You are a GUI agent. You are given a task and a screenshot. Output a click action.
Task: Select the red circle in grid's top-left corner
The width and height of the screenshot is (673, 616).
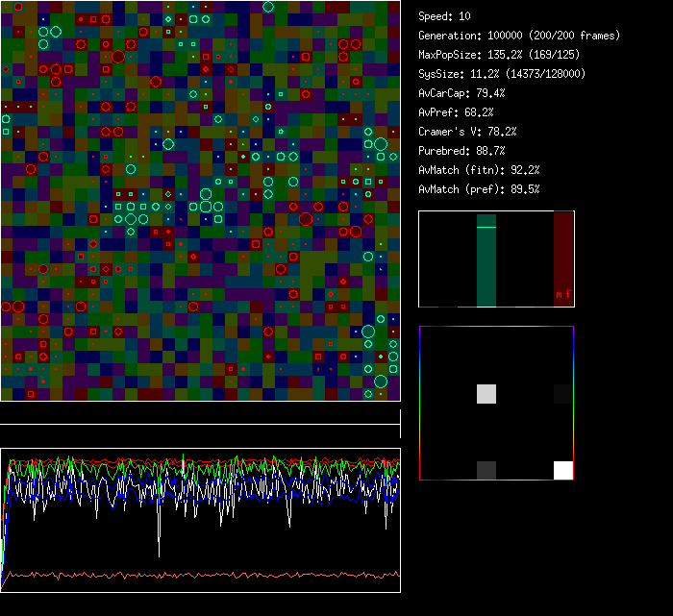18,7
